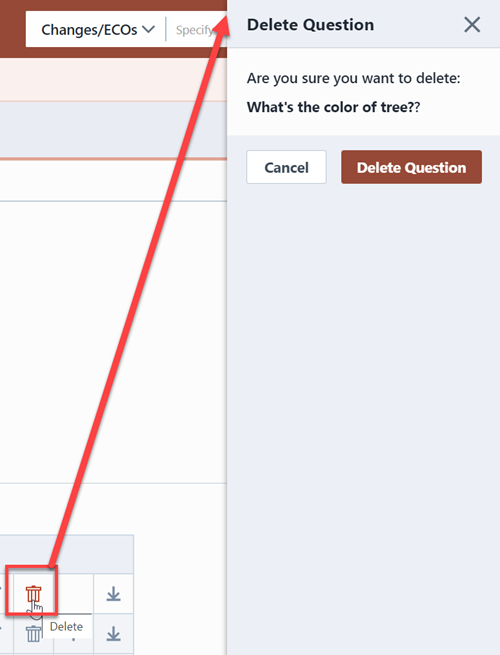Click the "Are you sure you want to delete" message
The image size is (500, 655).
[353, 78]
